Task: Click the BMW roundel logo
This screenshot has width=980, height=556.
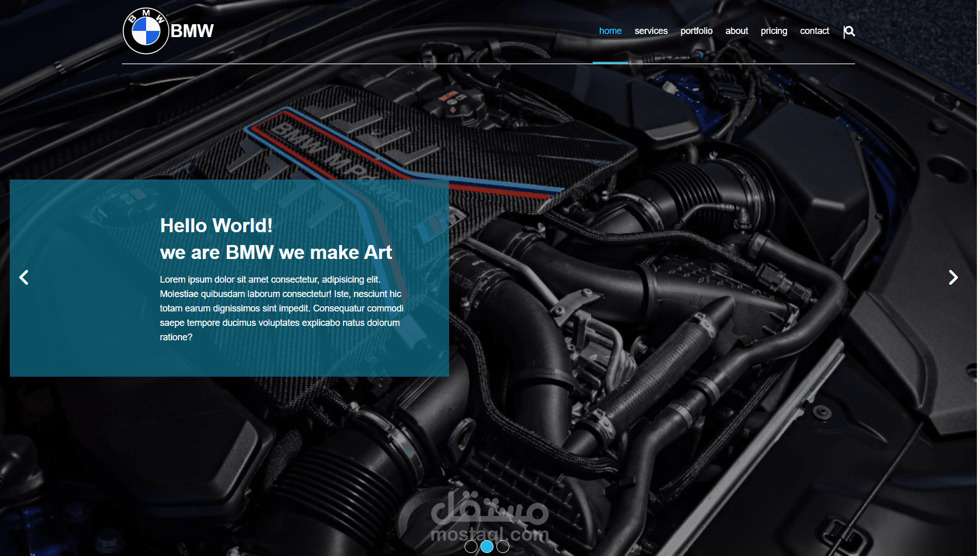Action: coord(146,31)
